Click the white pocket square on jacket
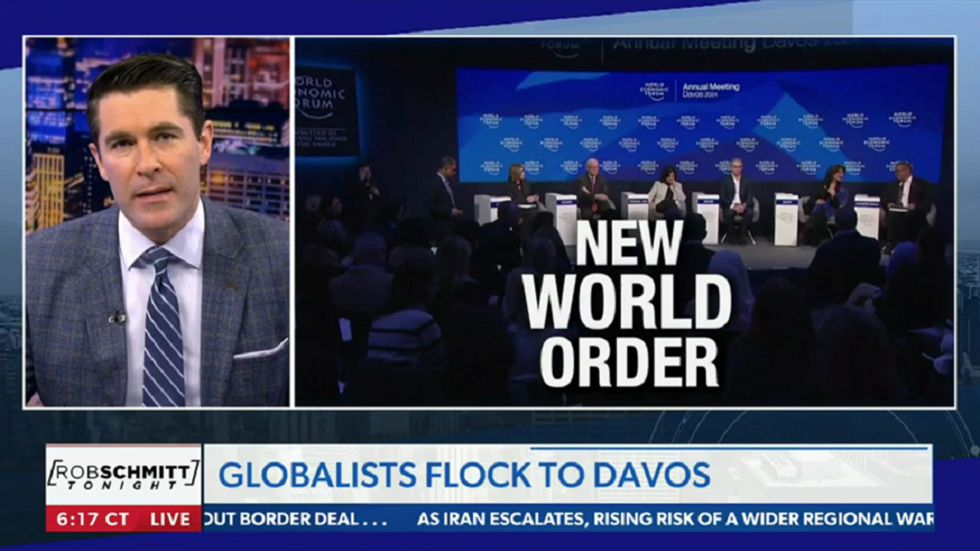Image resolution: width=980 pixels, height=551 pixels. coord(262,353)
